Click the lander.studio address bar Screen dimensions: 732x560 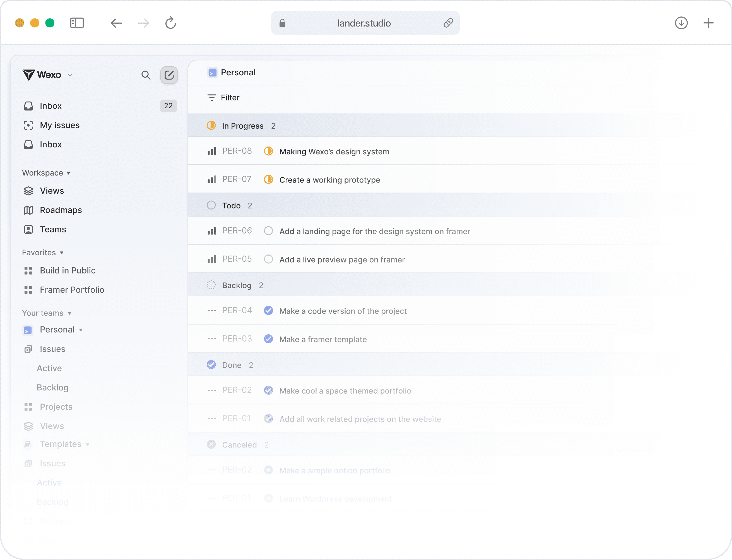point(364,23)
